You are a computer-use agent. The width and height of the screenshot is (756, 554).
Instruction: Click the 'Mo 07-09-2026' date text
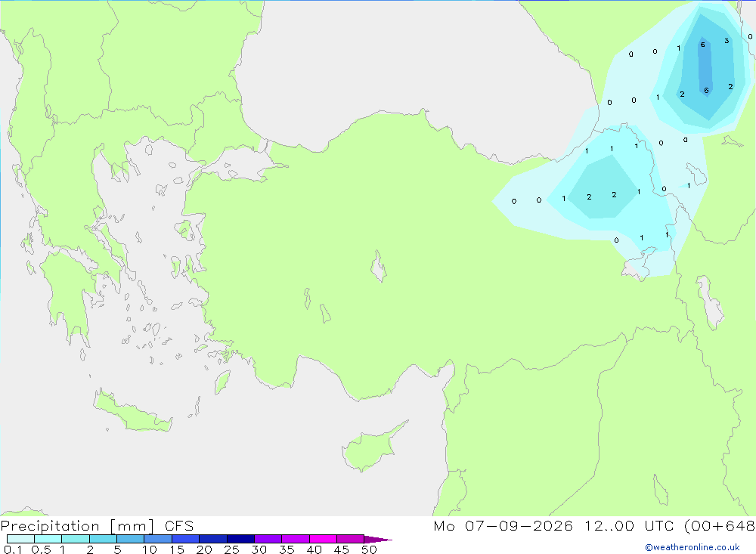tap(503, 525)
